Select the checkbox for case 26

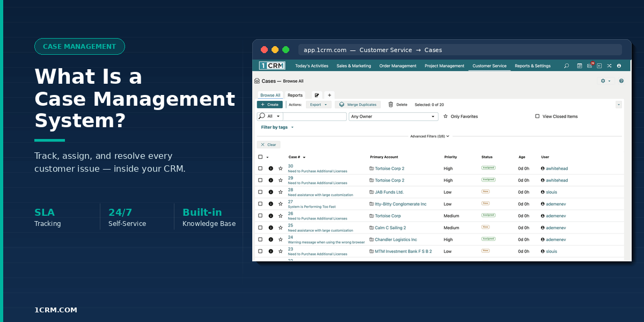[260, 216]
